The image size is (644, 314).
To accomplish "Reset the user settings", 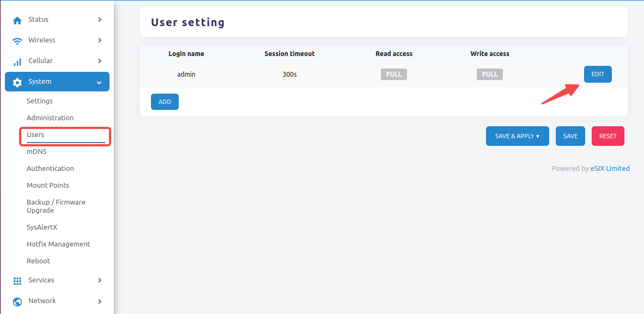I will [607, 136].
